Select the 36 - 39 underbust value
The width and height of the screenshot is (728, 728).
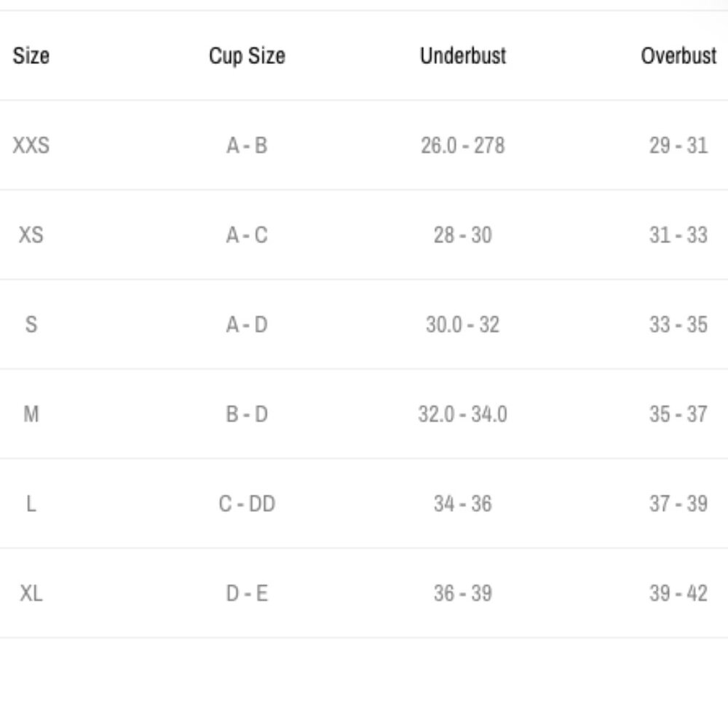pyautogui.click(x=462, y=593)
